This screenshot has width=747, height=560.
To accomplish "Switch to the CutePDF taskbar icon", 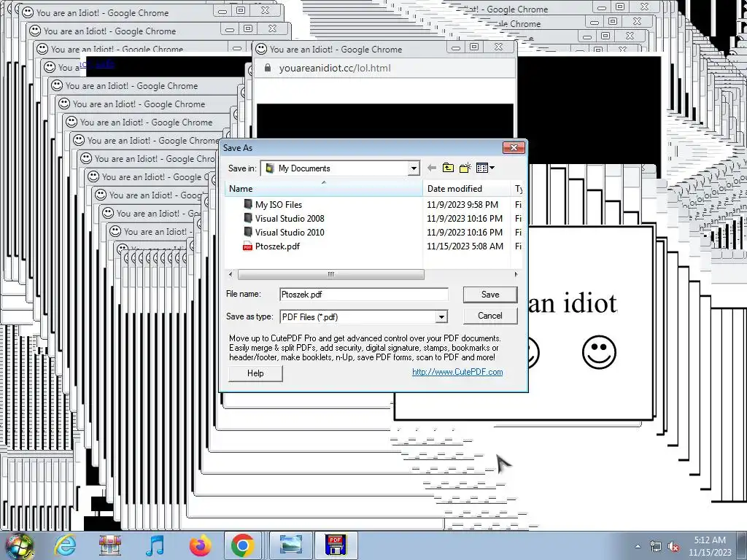I will [x=336, y=545].
